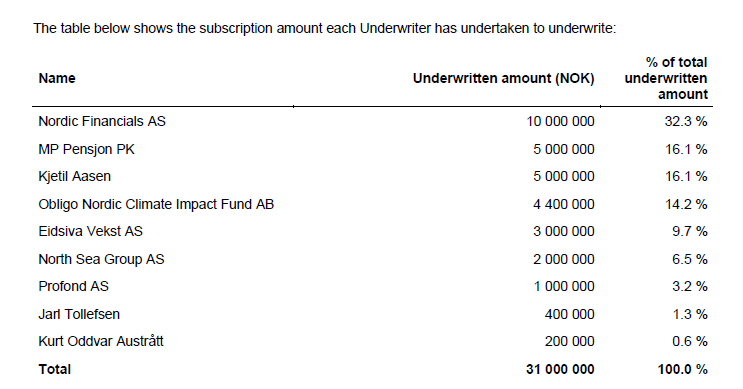Click the MP Pensjon PK row name
Screen dimensions: 743x389
click(x=86, y=149)
